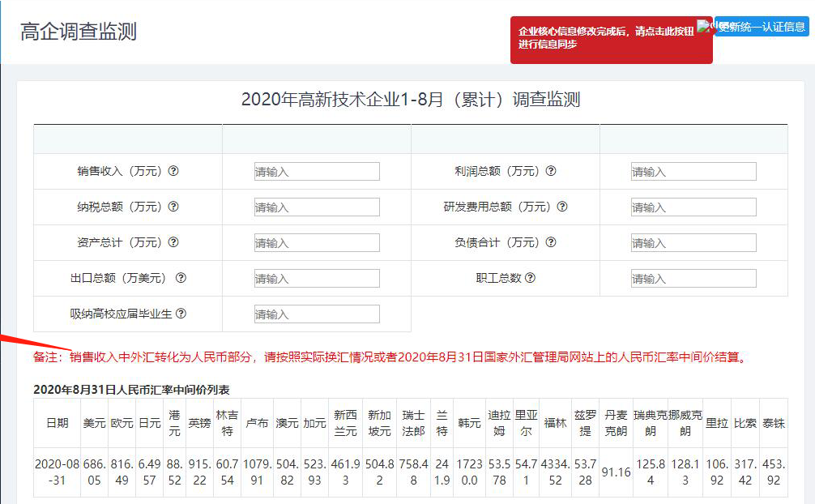Click the 卢布 column header

pos(257,423)
